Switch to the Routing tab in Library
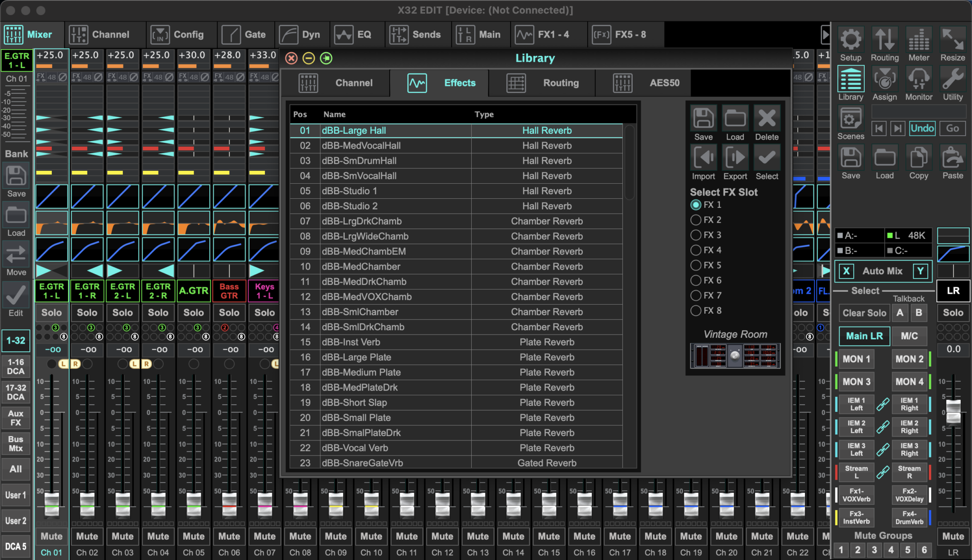This screenshot has height=560, width=972. 561,83
